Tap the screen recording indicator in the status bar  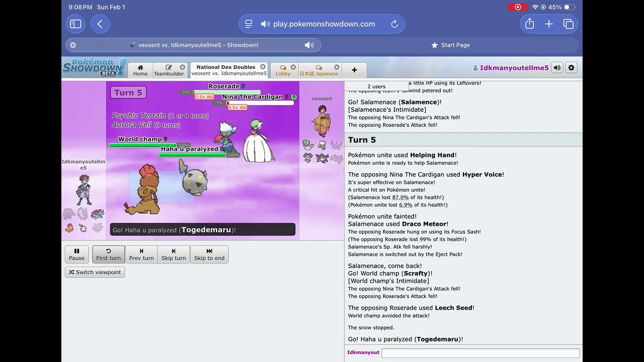click(x=518, y=7)
